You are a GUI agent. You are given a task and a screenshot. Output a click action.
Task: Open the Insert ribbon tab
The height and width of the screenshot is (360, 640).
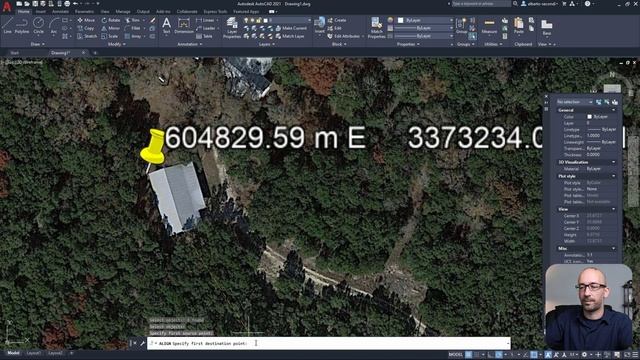click(x=41, y=12)
